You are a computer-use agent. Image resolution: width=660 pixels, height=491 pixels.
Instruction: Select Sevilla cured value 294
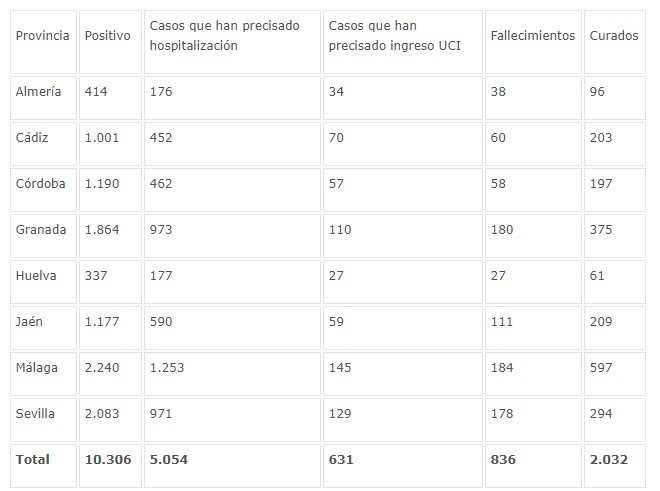[x=601, y=414]
